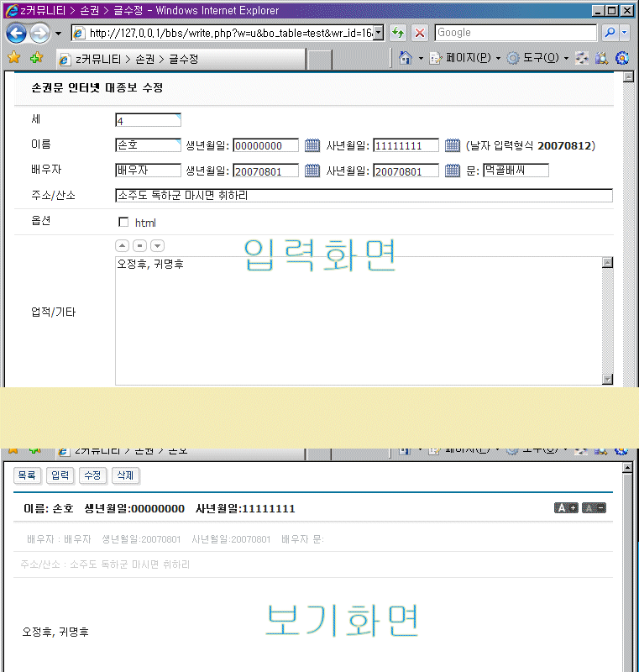This screenshot has width=639, height=672.
Task: Click the view window scrollbar up arrow
Action: [x=627, y=468]
